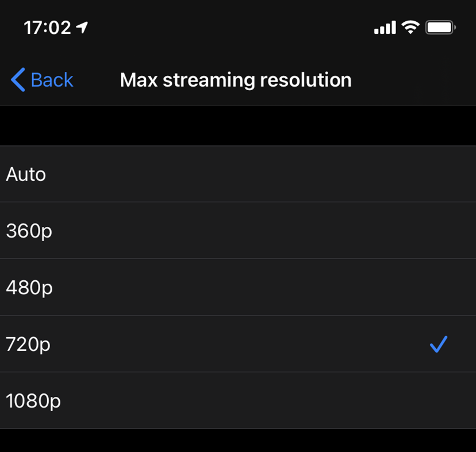The height and width of the screenshot is (452, 476).
Task: Tap the black area below 1080p row
Action: click(238, 441)
